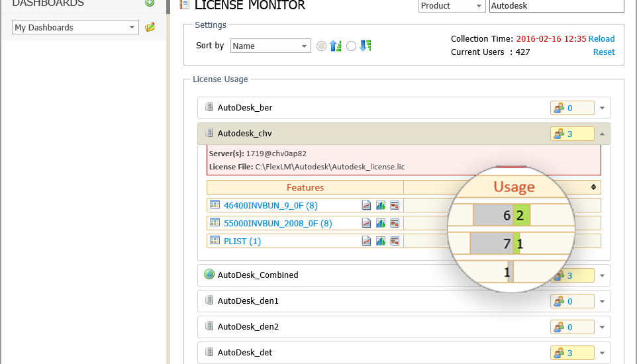Click the 55000INVBUN_2008_0F feature grid icon
The image size is (637, 364).
215,222
